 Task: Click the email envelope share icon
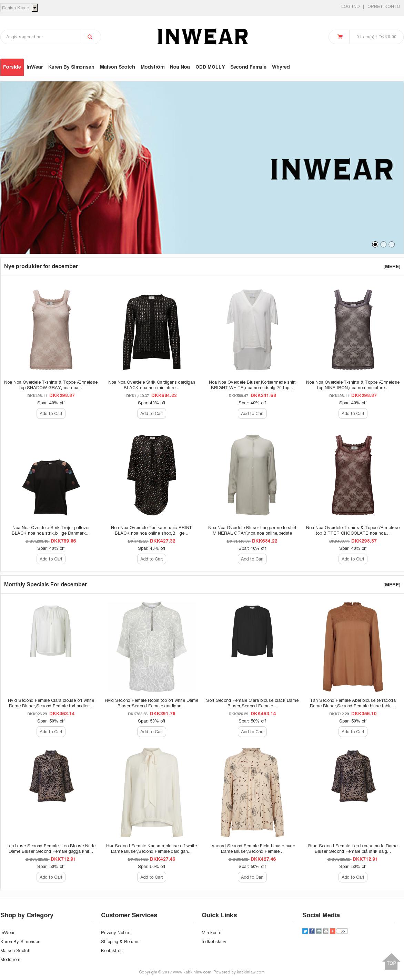(x=326, y=931)
